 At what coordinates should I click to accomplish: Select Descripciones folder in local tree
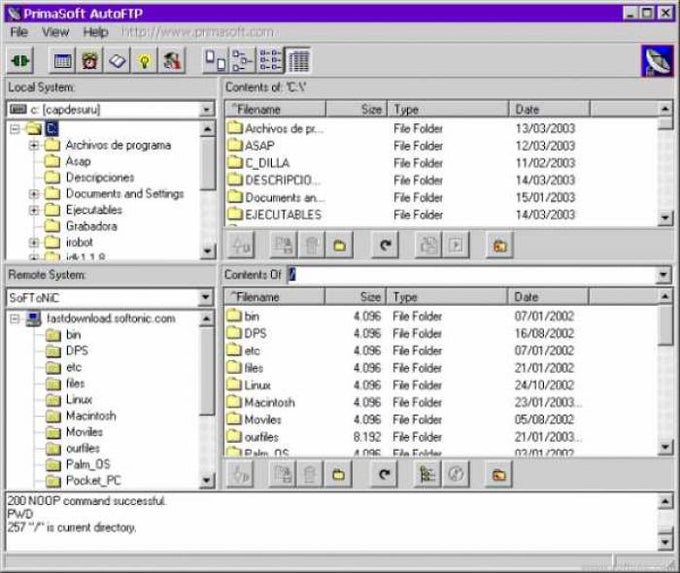100,177
